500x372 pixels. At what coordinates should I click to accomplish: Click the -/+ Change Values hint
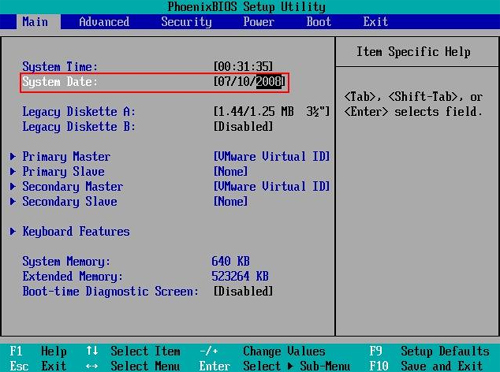pyautogui.click(x=262, y=351)
